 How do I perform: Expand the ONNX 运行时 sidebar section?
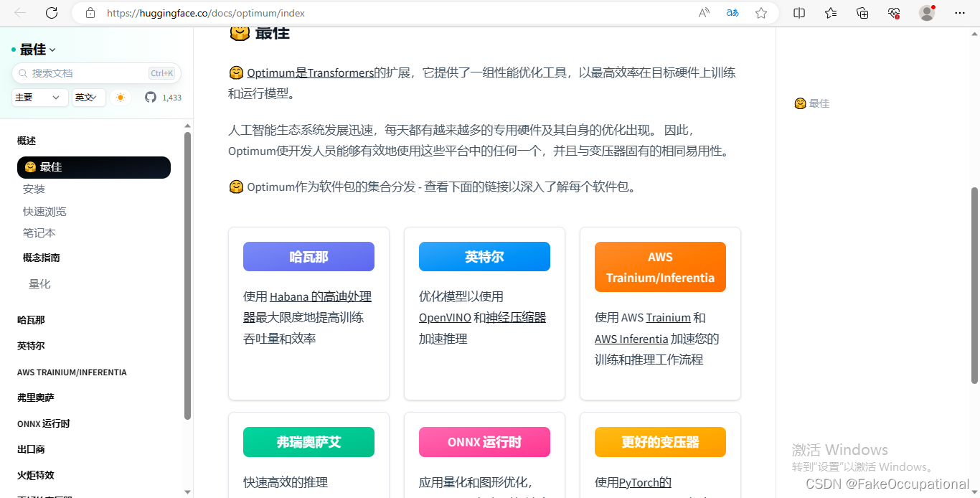44,423
